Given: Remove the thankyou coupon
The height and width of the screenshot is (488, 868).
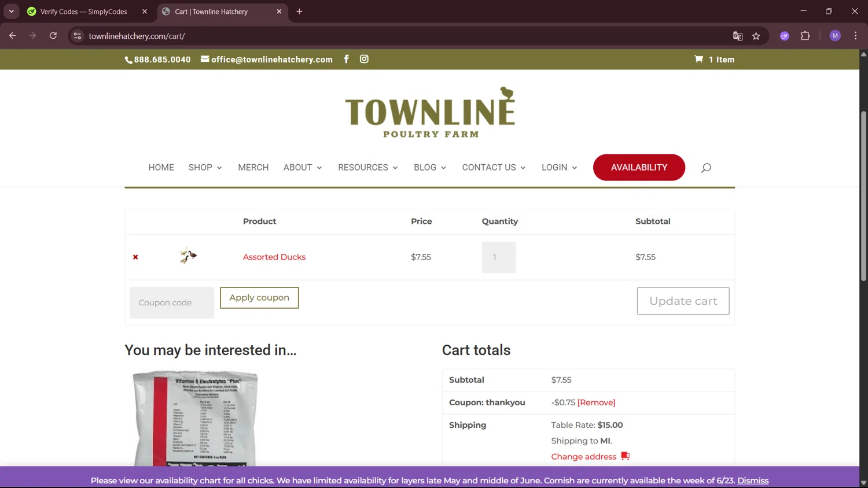Looking at the screenshot, I should (x=596, y=402).
